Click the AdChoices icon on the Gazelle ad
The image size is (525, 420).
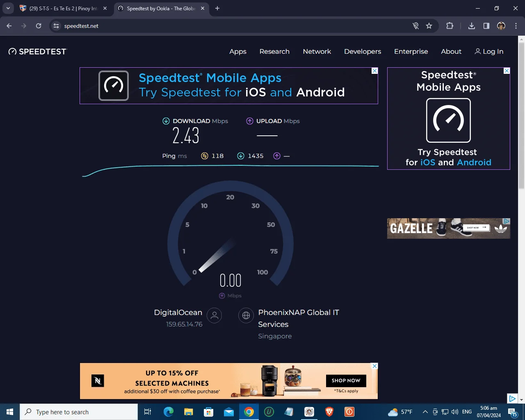[507, 221]
